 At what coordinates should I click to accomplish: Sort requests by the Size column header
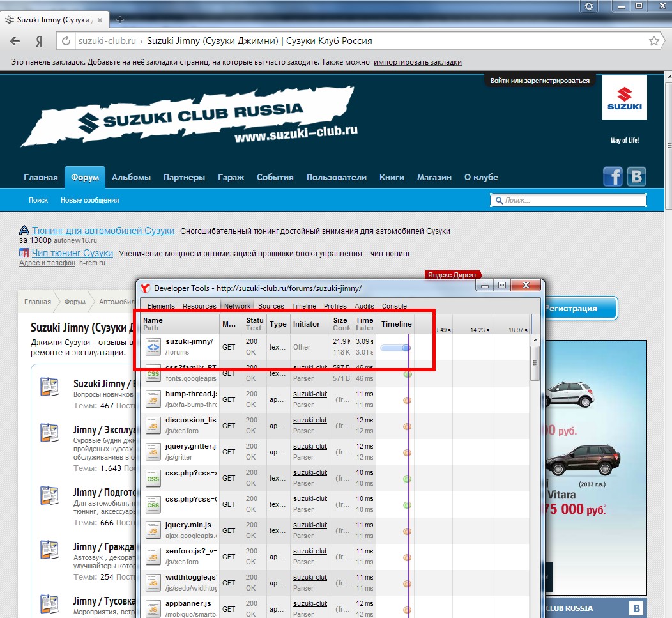click(341, 324)
